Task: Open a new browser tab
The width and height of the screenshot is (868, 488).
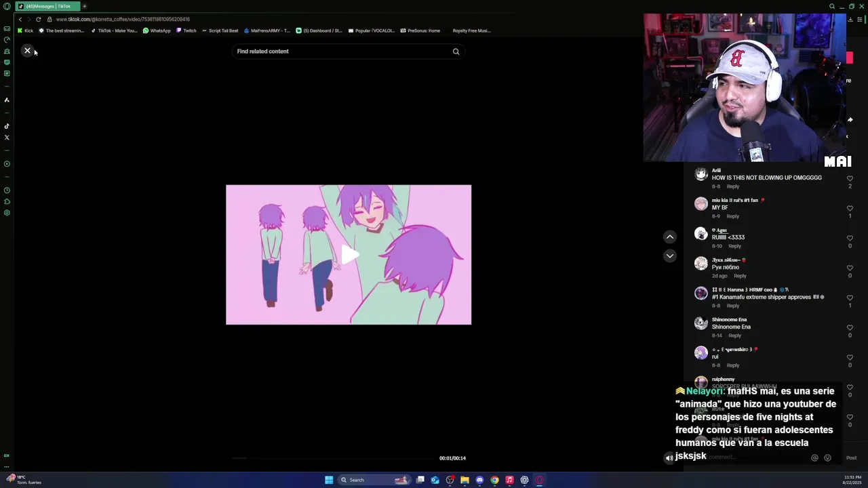Action: pos(84,6)
